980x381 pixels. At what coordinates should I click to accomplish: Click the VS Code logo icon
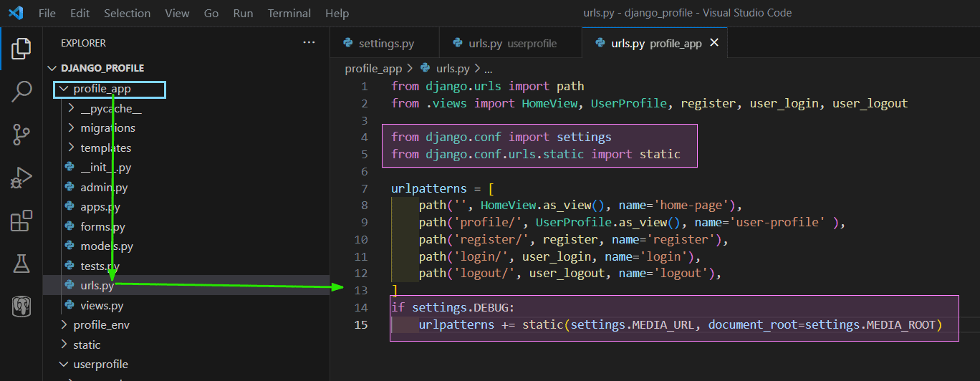(15, 13)
